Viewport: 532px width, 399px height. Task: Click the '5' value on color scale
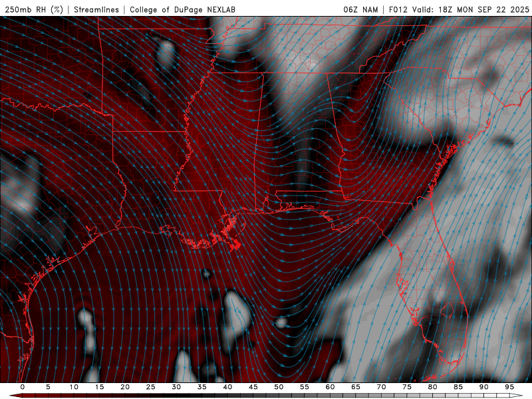coord(48,387)
